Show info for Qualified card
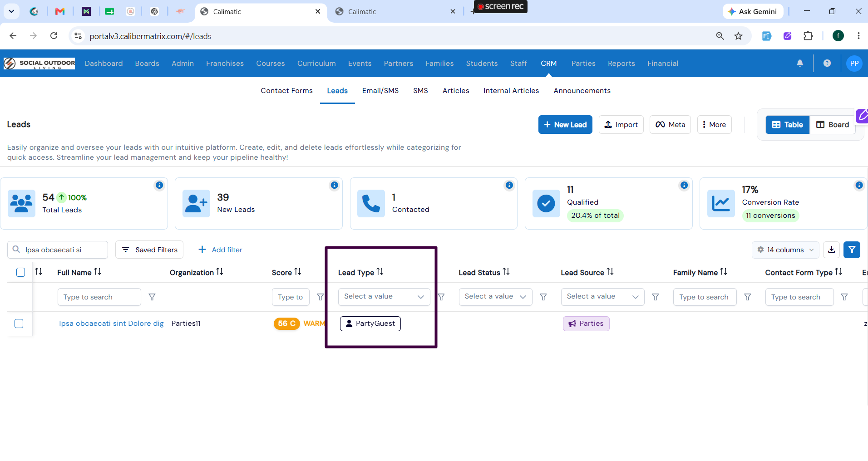The height and width of the screenshot is (461, 868). click(684, 185)
